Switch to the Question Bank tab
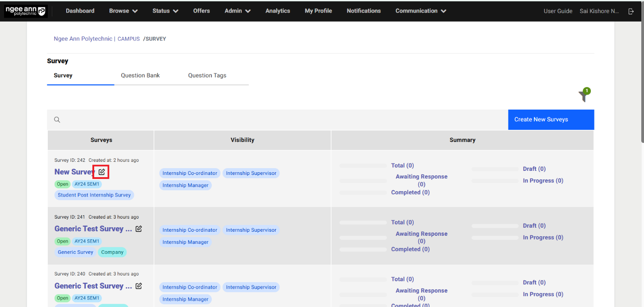This screenshot has width=644, height=307. click(x=140, y=75)
